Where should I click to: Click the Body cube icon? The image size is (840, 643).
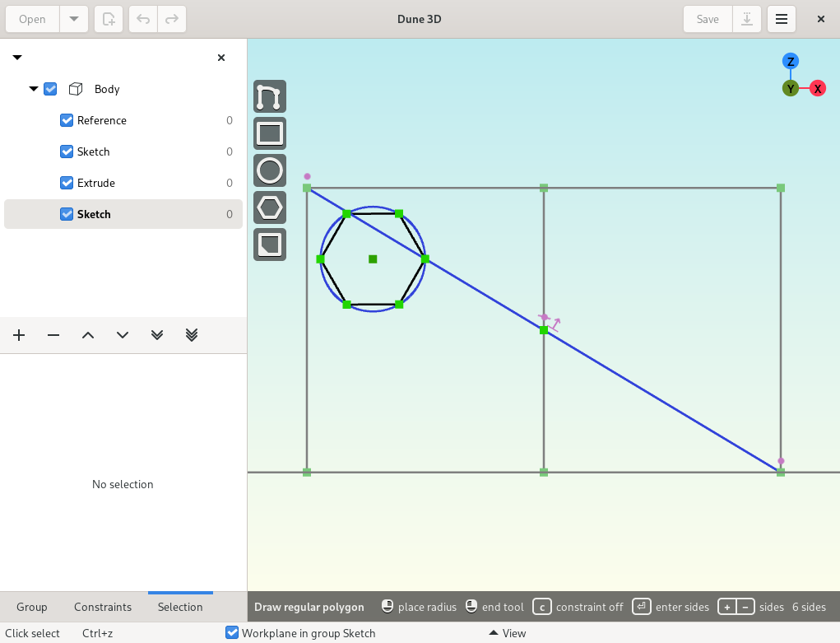(76, 89)
